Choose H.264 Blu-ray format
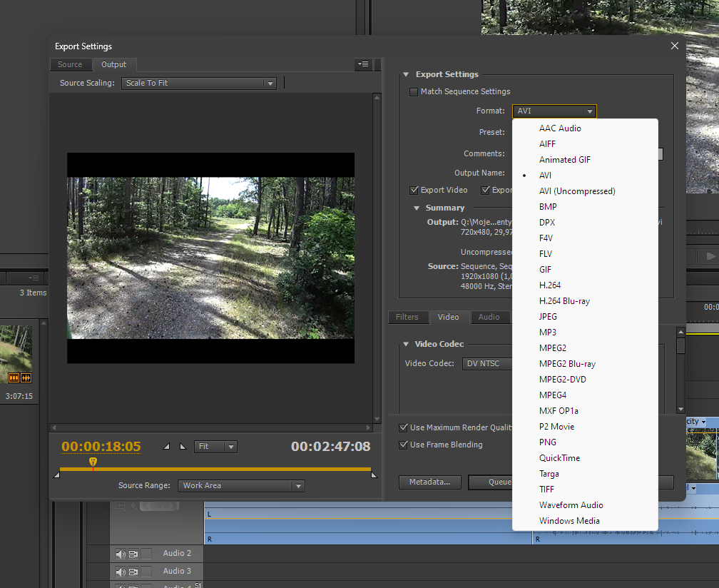Viewport: 719px width, 588px height. click(585, 301)
